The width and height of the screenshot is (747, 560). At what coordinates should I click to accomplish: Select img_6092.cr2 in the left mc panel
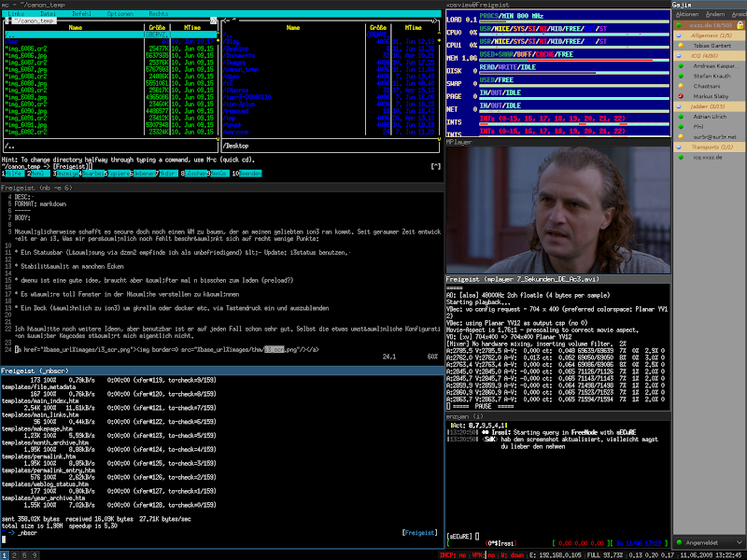pyautogui.click(x=26, y=132)
